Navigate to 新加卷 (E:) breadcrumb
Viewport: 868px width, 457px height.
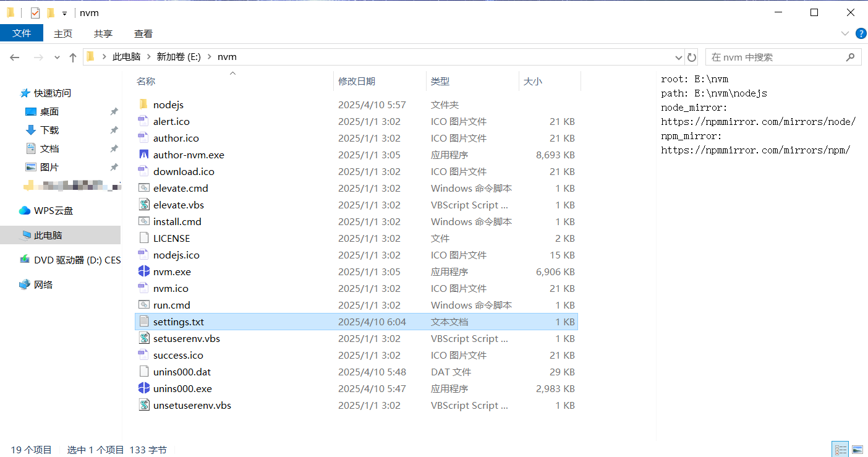pyautogui.click(x=178, y=57)
